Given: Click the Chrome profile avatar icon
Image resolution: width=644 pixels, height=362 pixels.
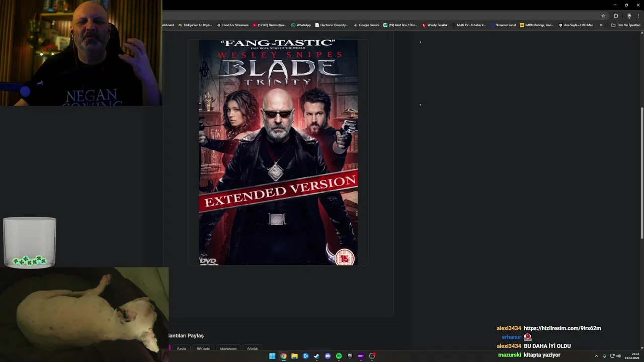Looking at the screenshot, I should point(629,16).
